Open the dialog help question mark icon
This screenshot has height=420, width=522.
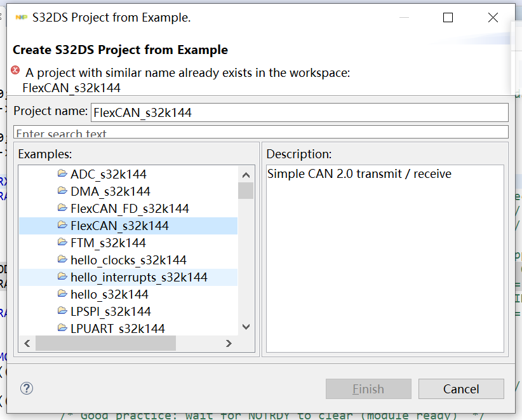[x=27, y=389]
